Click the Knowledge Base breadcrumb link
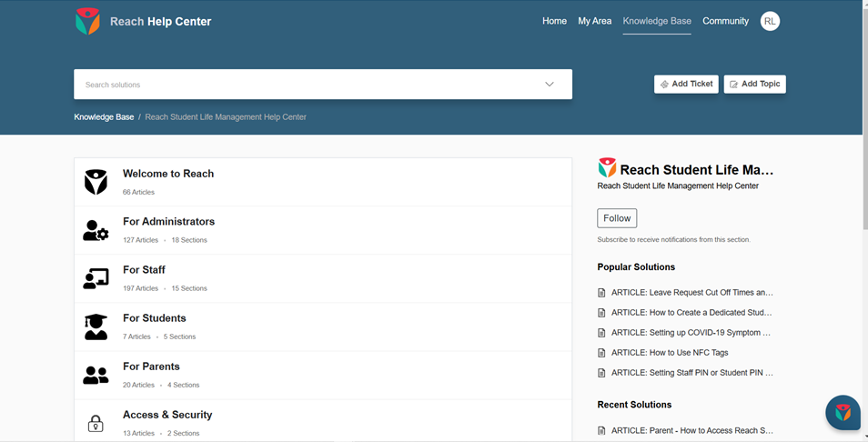 [104, 116]
